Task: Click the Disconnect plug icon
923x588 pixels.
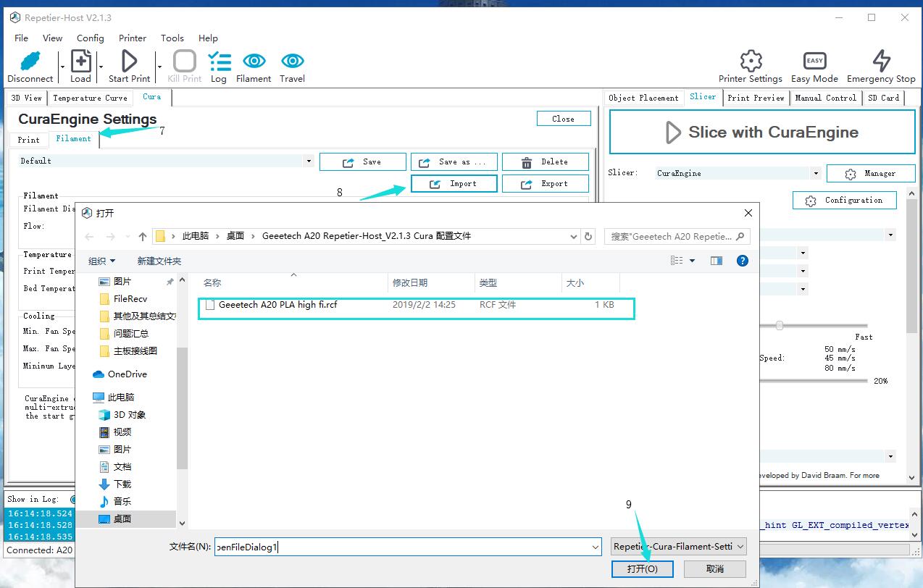Action: point(30,62)
